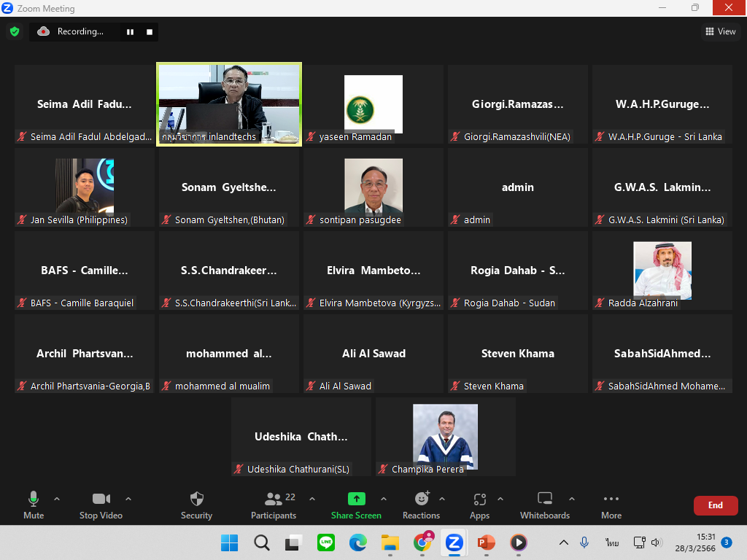The image size is (747, 560).
Task: Open the More options ellipsis
Action: (x=611, y=499)
